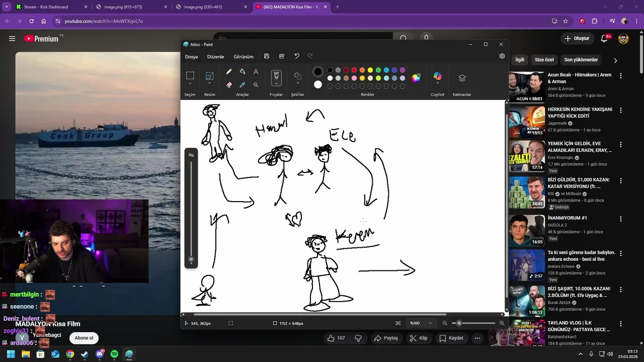The height and width of the screenshot is (362, 644).
Task: Dislike the YouTube video
Action: [359, 338]
